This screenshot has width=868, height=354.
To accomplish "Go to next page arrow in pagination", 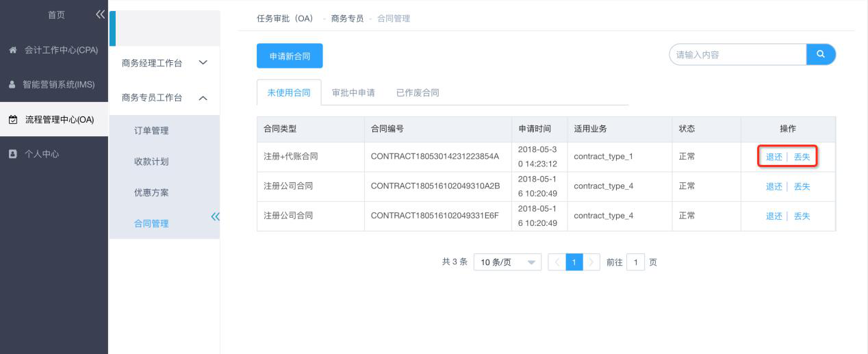I will point(592,262).
